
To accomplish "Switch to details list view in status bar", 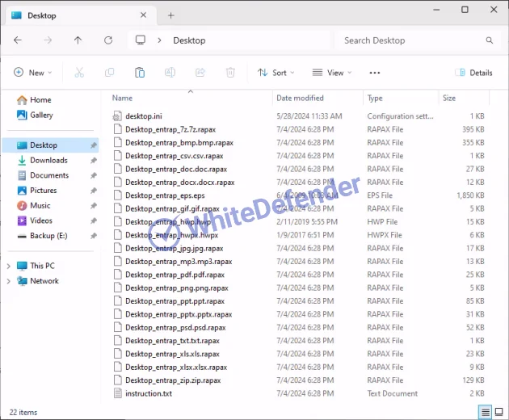I will pos(485,412).
